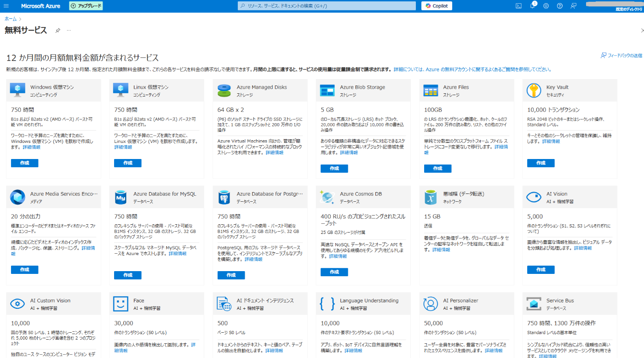Go to ホーム breadcrumb link

click(11, 19)
